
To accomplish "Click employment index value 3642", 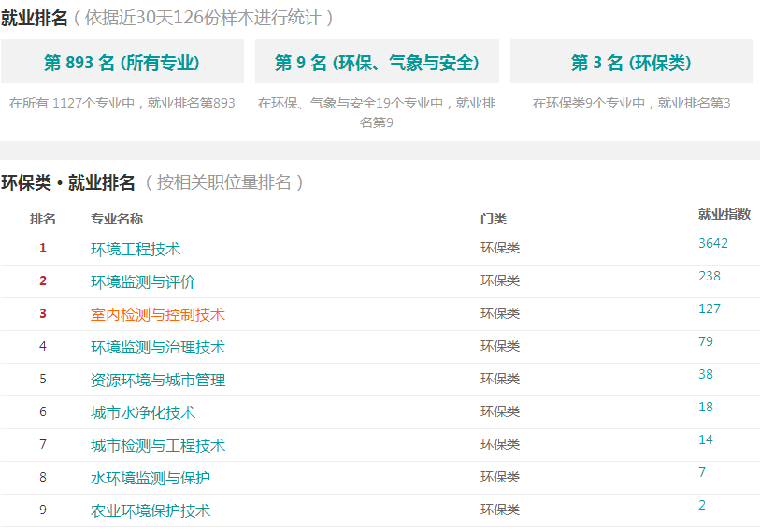I will [x=713, y=243].
